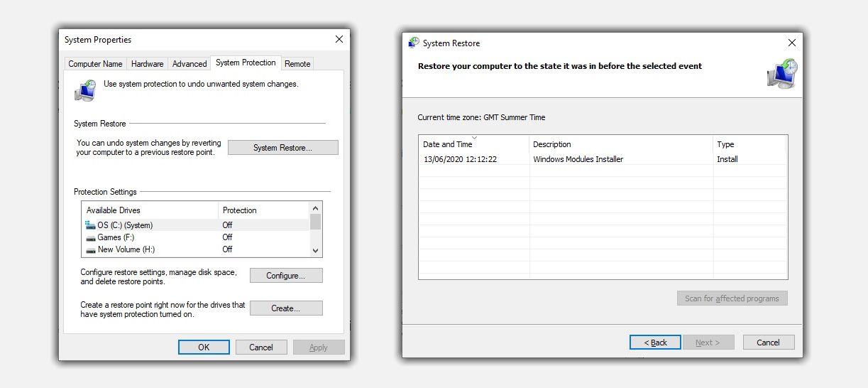Viewport: 868px width, 388px height.
Task: Click the Games (F:) drive icon
Action: point(90,237)
